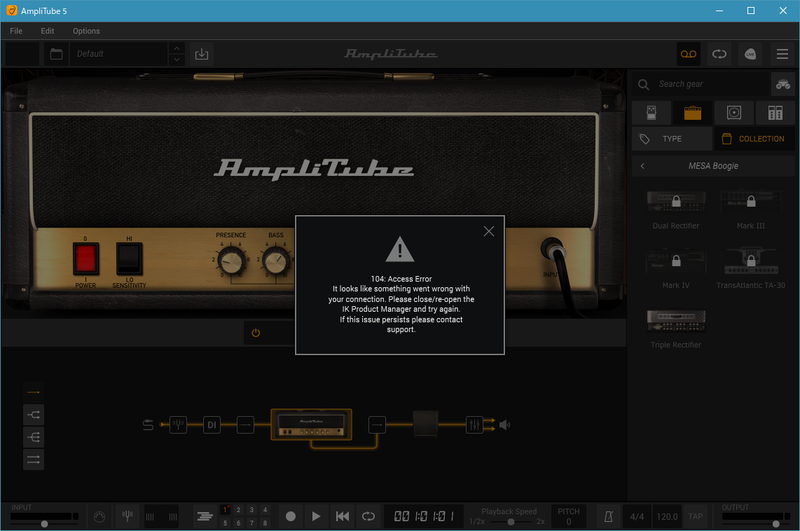Select the parallel dual-line routing icon

click(33, 460)
